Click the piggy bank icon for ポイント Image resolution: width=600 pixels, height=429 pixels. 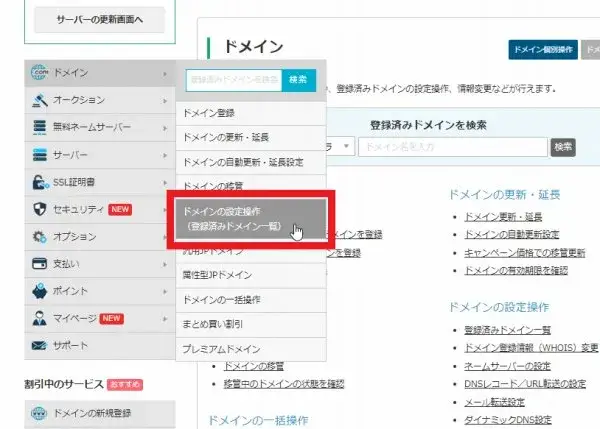pyautogui.click(x=39, y=291)
